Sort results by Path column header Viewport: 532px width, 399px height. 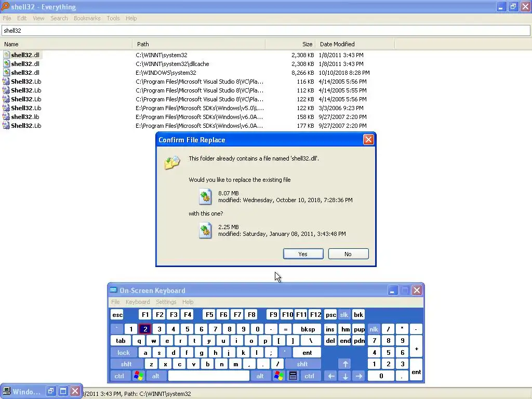coord(199,44)
